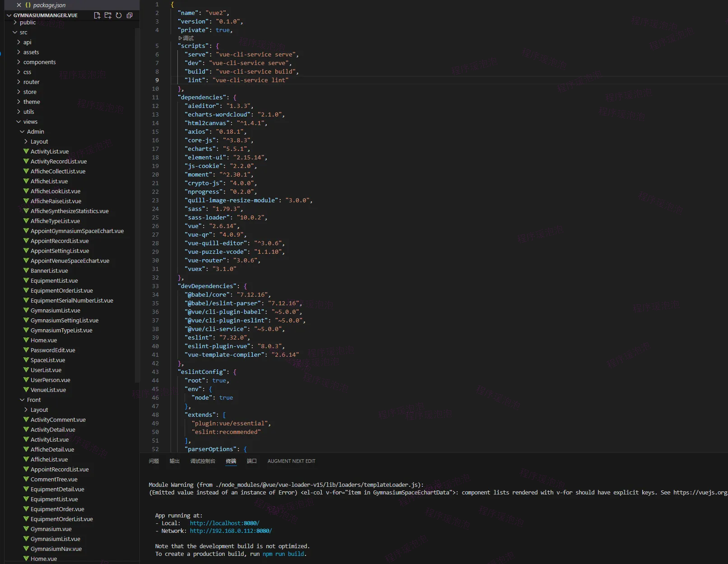This screenshot has width=728, height=564.
Task: Open ActivityComment.vue file
Action: (58, 420)
